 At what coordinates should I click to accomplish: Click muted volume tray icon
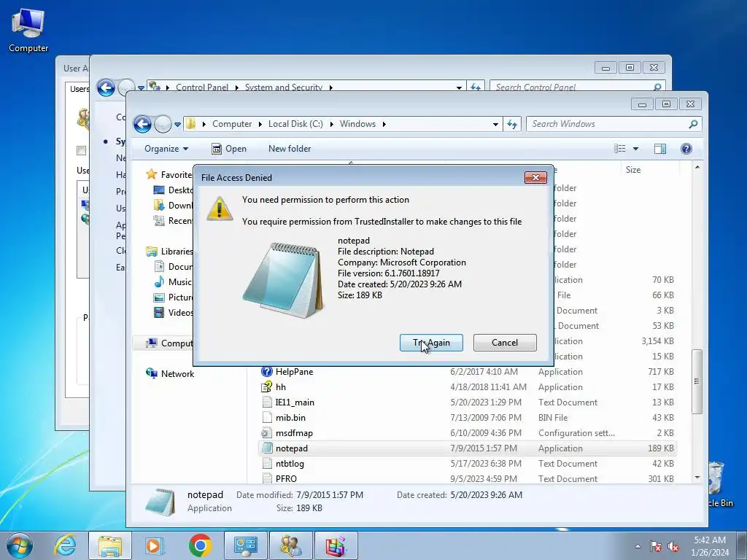(x=673, y=546)
